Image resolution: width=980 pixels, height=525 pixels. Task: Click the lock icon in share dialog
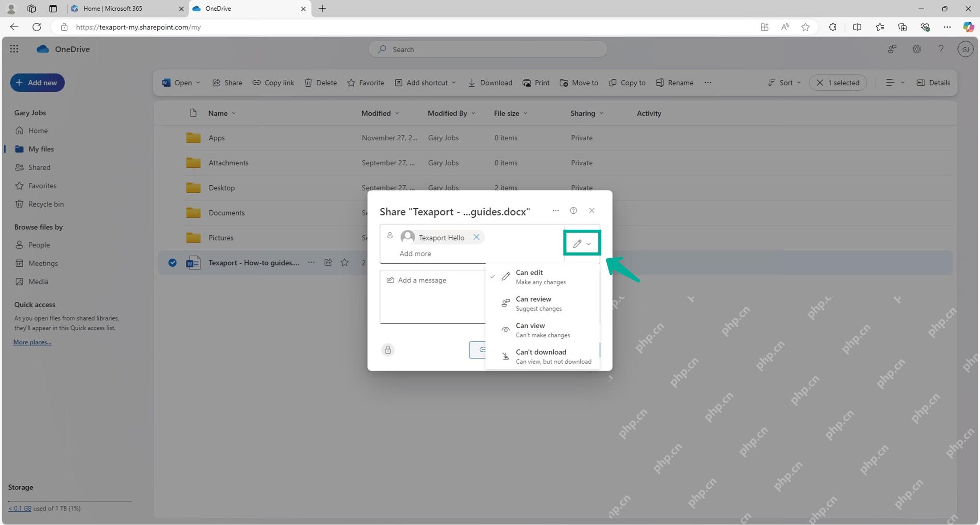(388, 350)
